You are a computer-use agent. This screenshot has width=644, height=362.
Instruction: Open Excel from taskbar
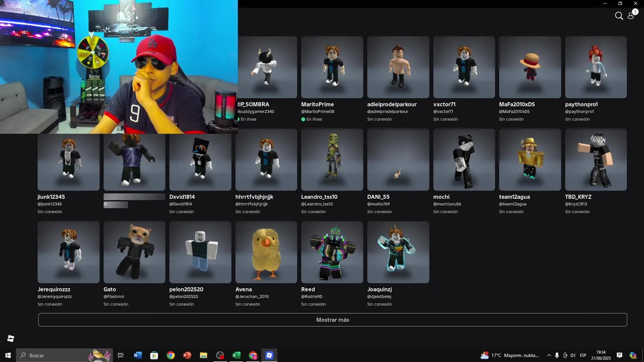[x=236, y=355]
